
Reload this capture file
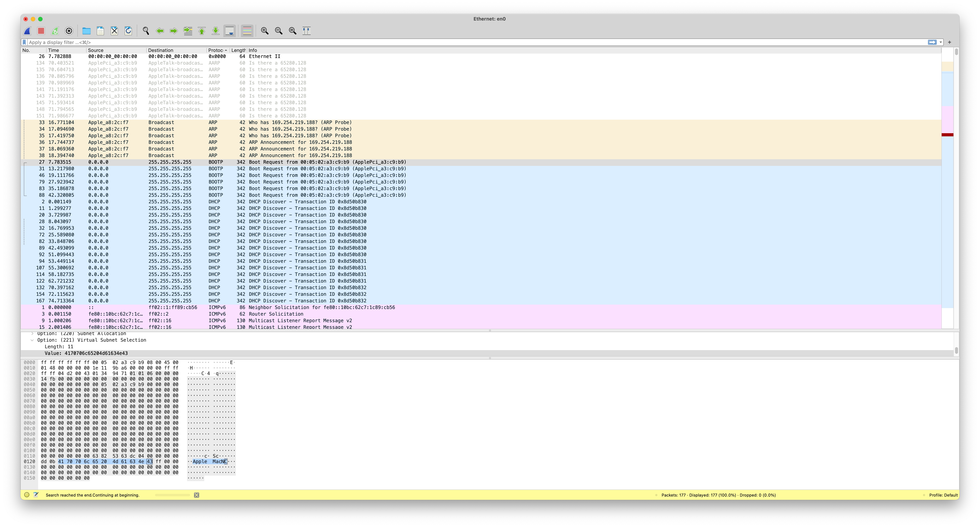[x=128, y=31]
